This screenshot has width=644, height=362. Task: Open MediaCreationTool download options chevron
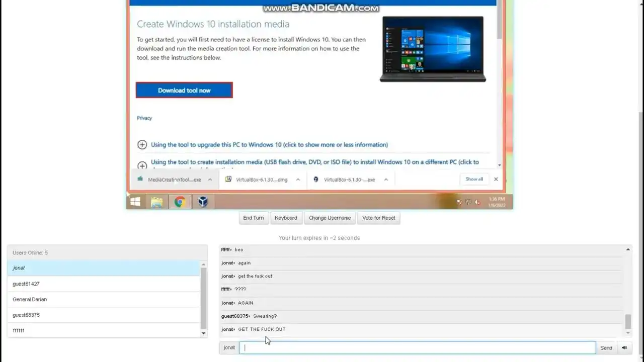tap(210, 179)
